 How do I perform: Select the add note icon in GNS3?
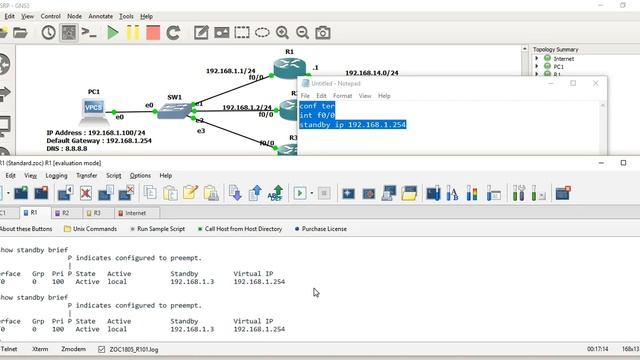tap(201, 32)
